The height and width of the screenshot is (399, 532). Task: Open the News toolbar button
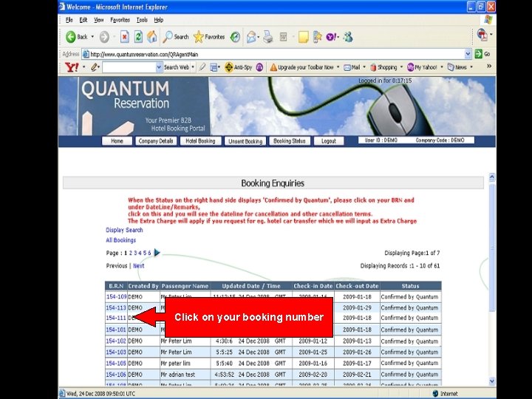tap(457, 67)
